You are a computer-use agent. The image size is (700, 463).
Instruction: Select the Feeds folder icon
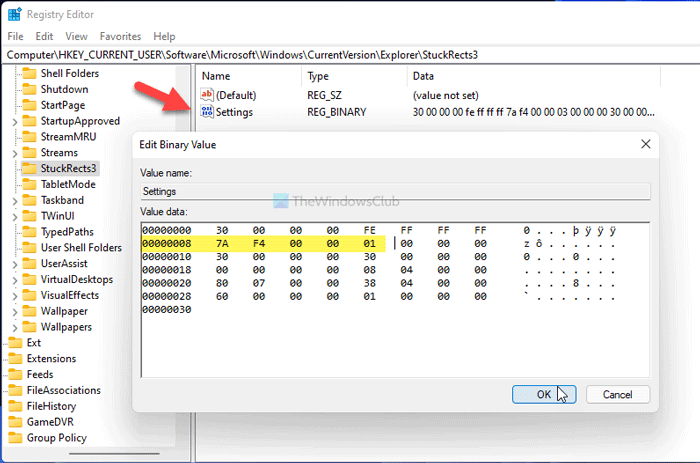point(15,375)
